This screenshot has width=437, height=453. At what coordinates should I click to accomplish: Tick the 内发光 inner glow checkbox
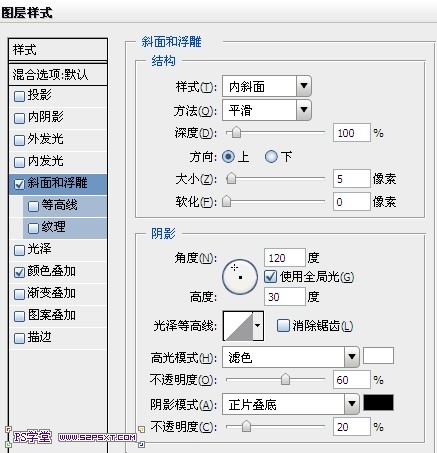[19, 162]
